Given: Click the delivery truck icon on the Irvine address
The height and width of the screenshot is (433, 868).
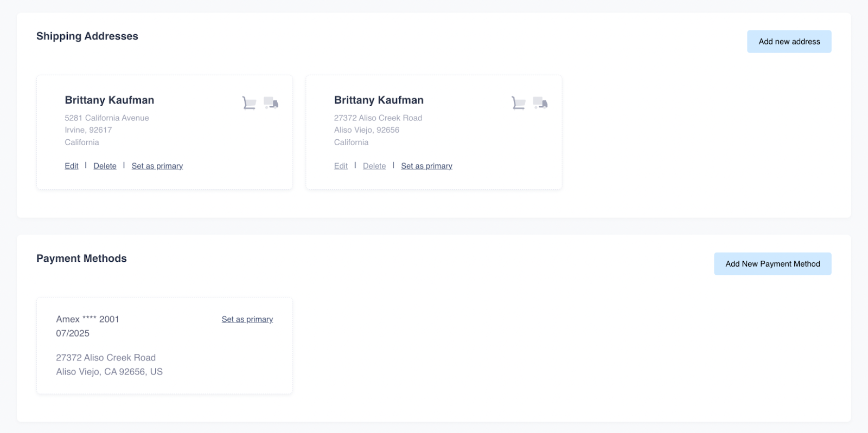Looking at the screenshot, I should click(x=271, y=102).
